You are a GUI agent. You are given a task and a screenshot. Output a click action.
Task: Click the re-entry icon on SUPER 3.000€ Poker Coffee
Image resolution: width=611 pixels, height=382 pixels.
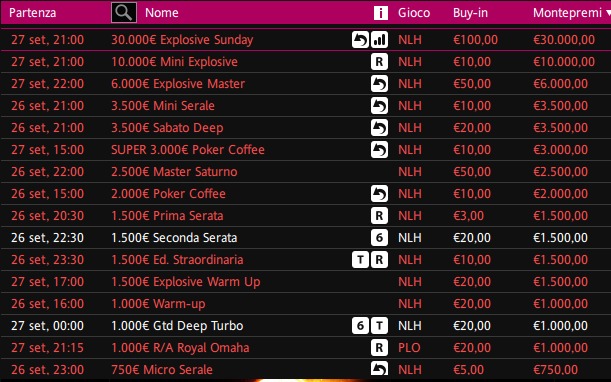pyautogui.click(x=379, y=150)
